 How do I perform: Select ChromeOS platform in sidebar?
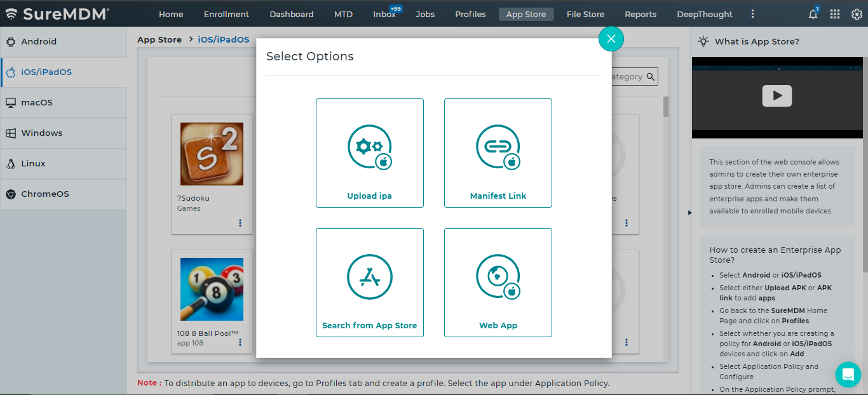[64, 194]
